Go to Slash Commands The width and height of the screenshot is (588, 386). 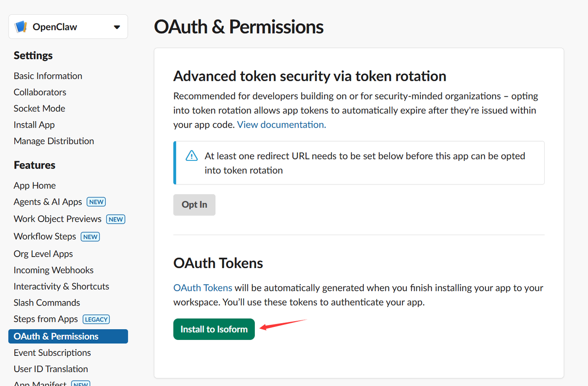click(x=47, y=303)
